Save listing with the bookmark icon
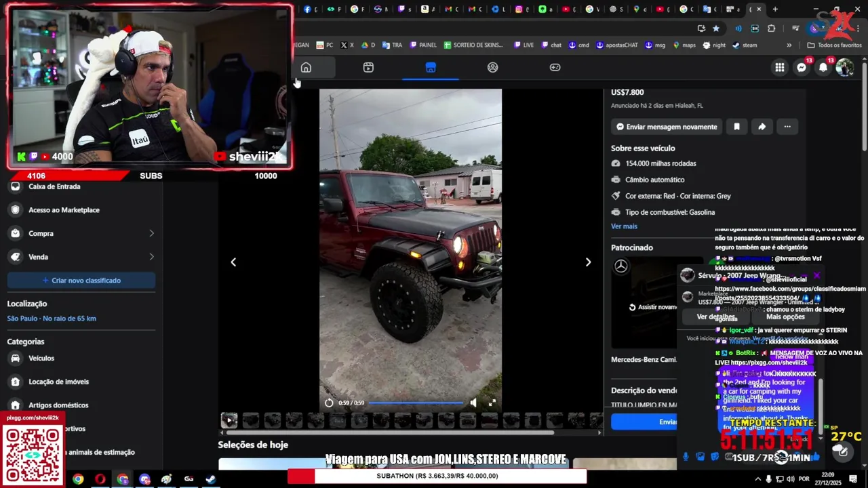Image resolution: width=868 pixels, height=488 pixels. (x=736, y=127)
